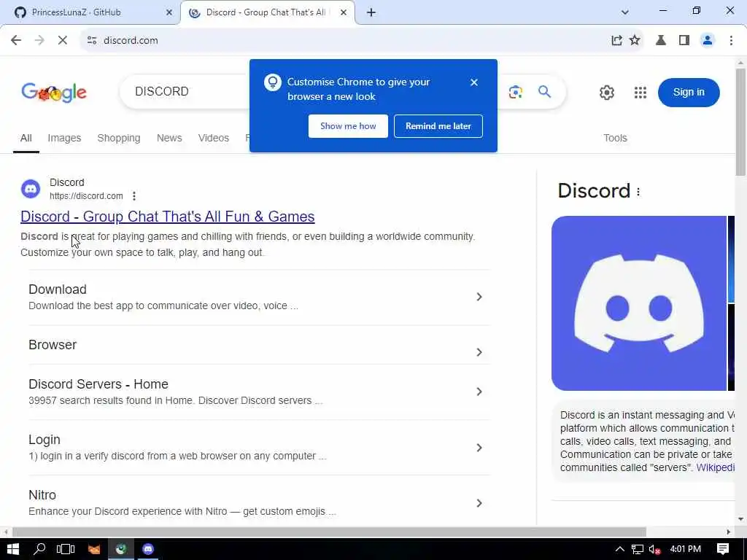Expand the Browser sitelink chevron
This screenshot has width=747, height=560.
[x=479, y=352]
